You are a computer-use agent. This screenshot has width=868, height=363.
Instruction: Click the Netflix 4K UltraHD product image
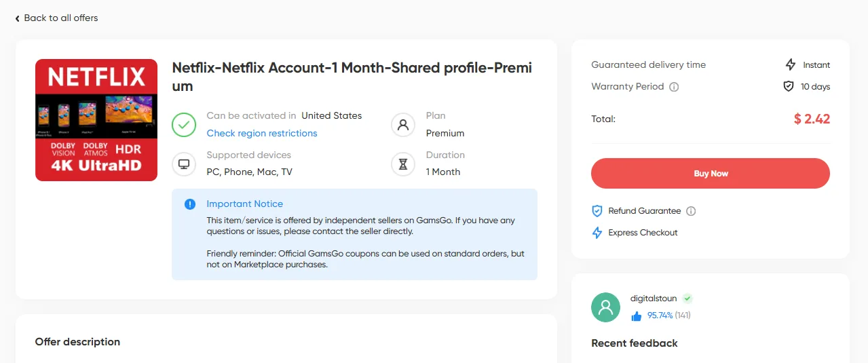(x=96, y=120)
